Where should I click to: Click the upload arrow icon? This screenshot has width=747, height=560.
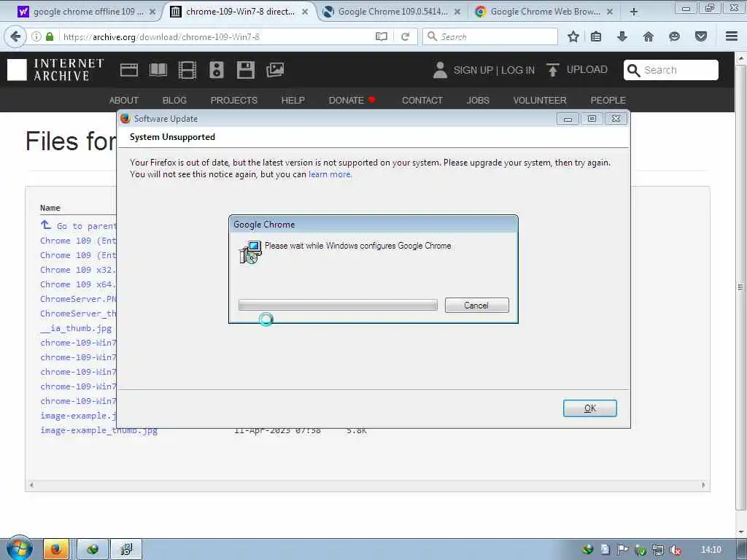point(553,70)
